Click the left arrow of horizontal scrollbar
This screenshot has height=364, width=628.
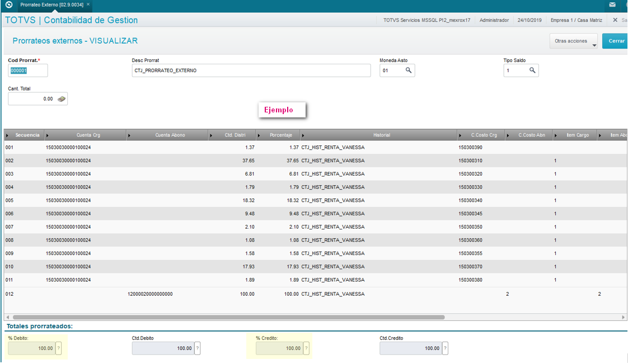click(8, 317)
